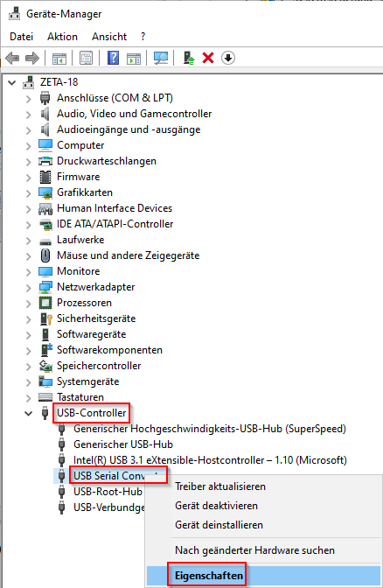This screenshot has height=588, width=383.
Task: Click the Update driver toolbar icon
Action: (189, 58)
